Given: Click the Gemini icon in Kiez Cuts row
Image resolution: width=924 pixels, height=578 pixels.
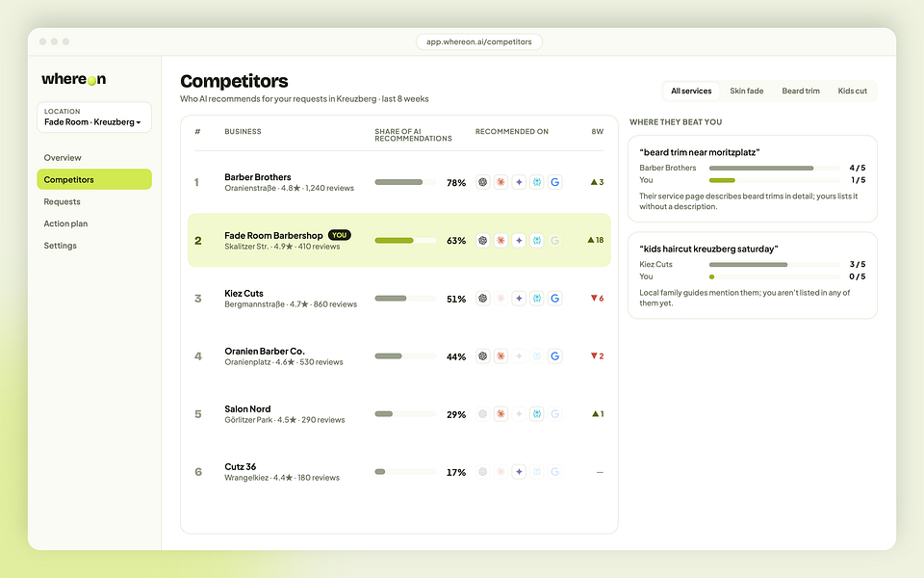Looking at the screenshot, I should click(x=519, y=299).
